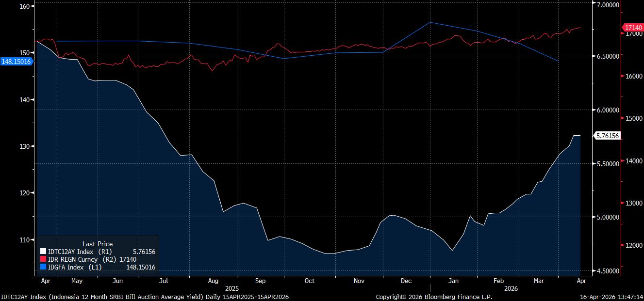Click the blue 148.15016 left axis value tag
Screen dimensions: 644x301
tap(17, 62)
